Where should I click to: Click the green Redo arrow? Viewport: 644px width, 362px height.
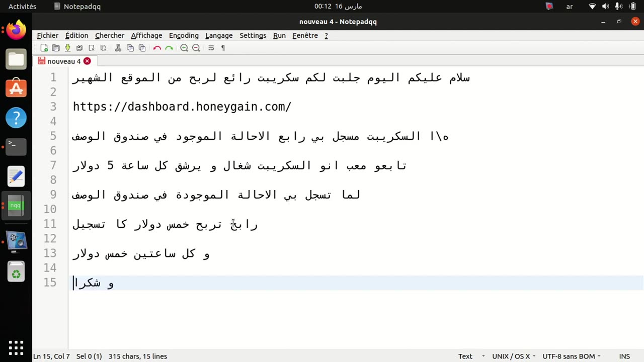(x=169, y=48)
